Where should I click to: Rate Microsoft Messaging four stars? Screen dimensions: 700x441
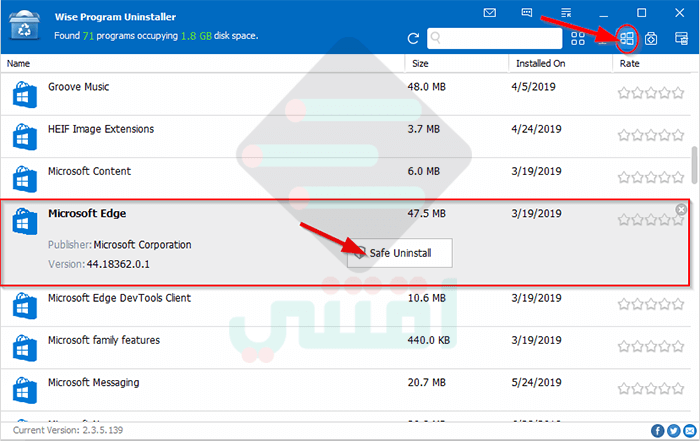665,388
